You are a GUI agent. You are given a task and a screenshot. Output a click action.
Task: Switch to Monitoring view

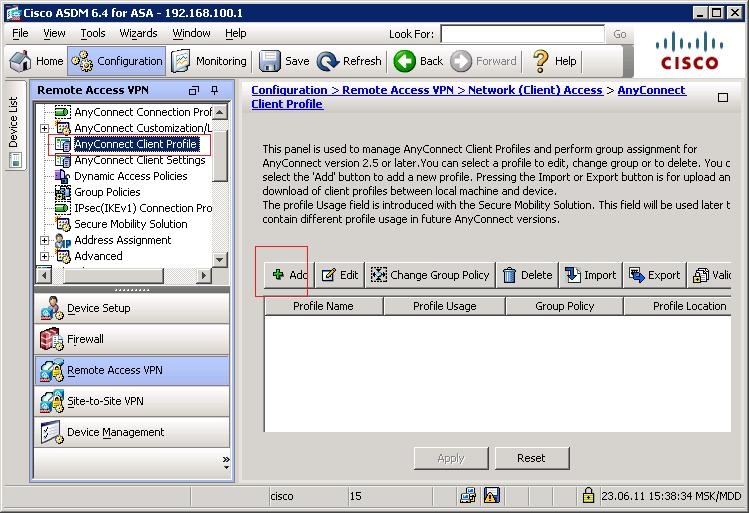pyautogui.click(x=209, y=61)
